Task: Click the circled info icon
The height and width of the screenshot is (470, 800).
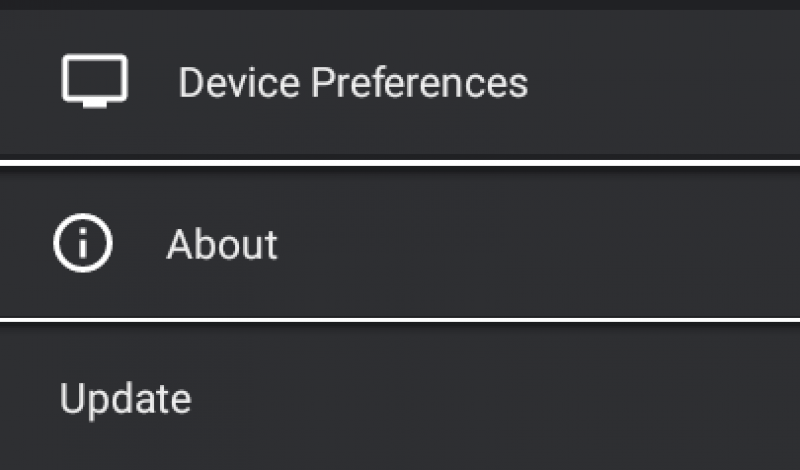Action: [83, 243]
